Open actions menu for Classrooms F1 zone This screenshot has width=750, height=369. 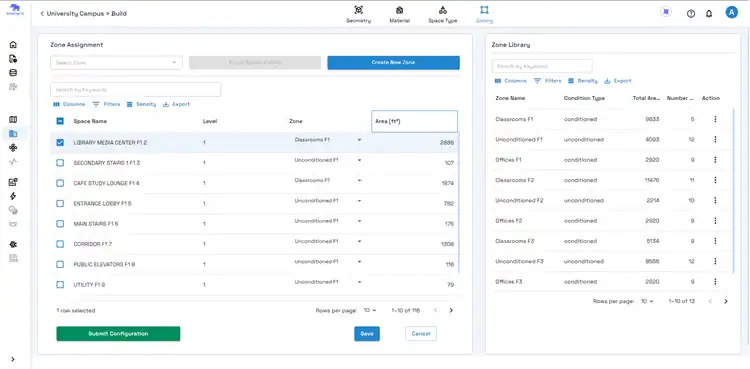point(715,119)
